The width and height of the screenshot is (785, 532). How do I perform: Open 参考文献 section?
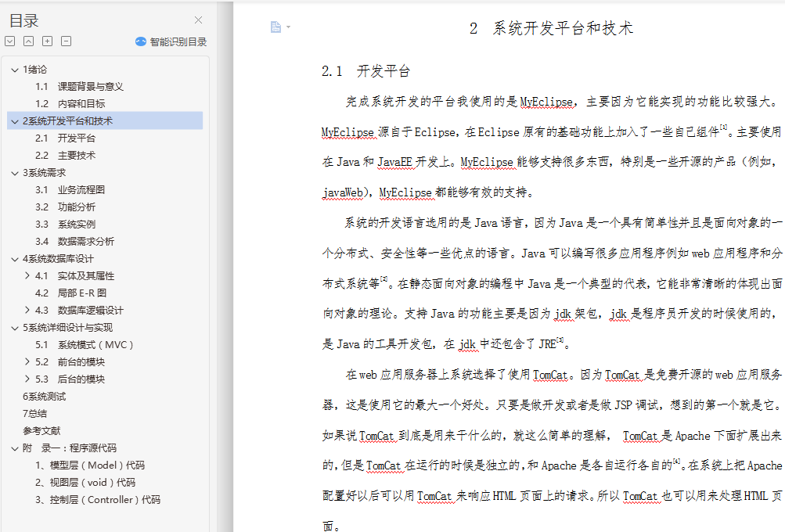pyautogui.click(x=41, y=430)
